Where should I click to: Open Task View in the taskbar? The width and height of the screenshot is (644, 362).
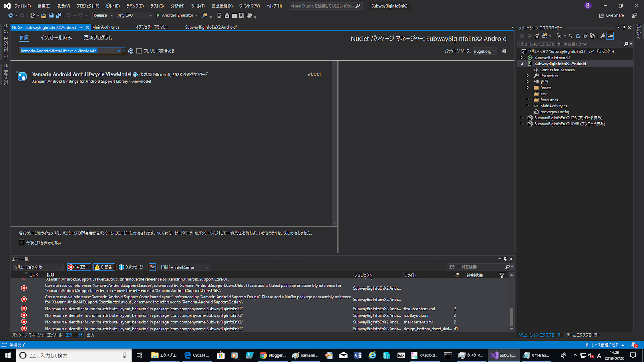tap(140, 355)
